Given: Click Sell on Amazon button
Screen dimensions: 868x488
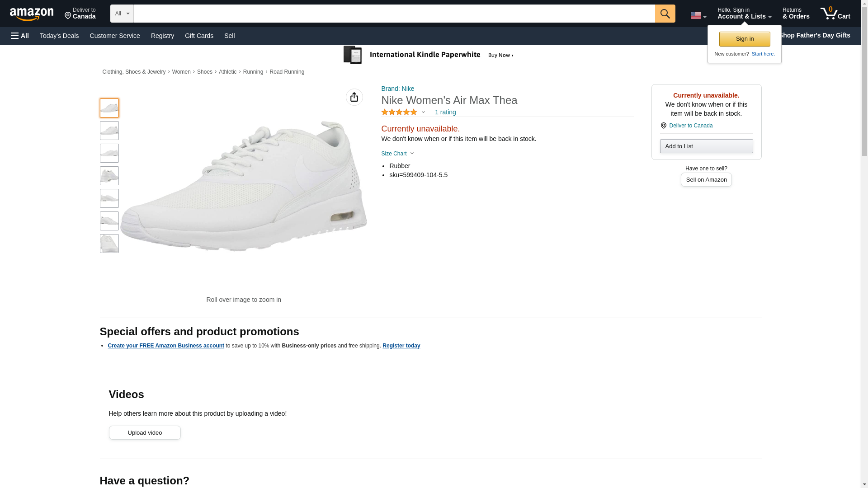Looking at the screenshot, I should click(706, 179).
